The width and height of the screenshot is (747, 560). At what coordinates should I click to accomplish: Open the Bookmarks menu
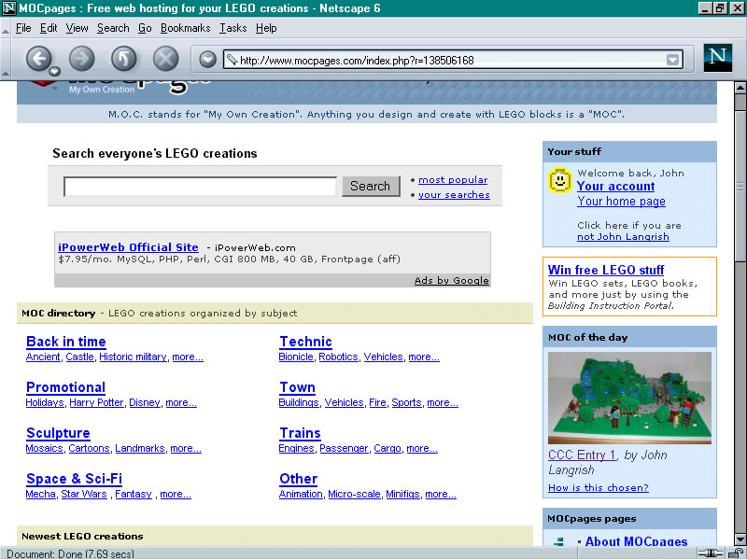click(x=185, y=28)
